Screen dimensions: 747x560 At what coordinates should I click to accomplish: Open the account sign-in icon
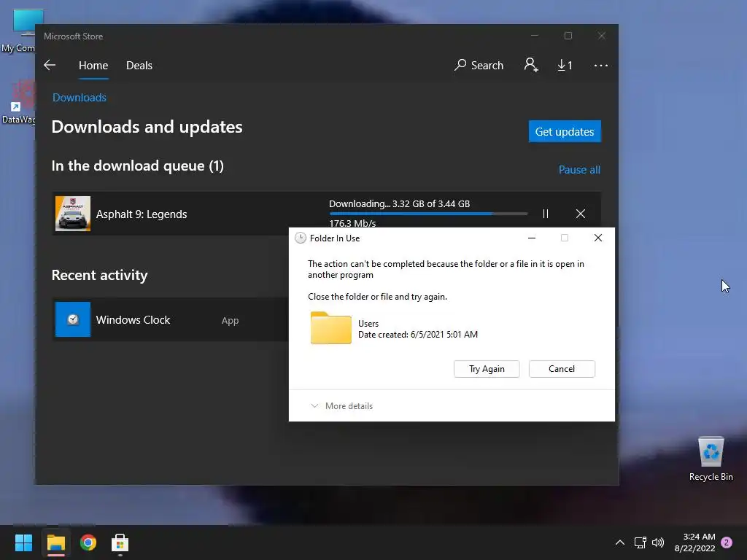[x=531, y=65]
